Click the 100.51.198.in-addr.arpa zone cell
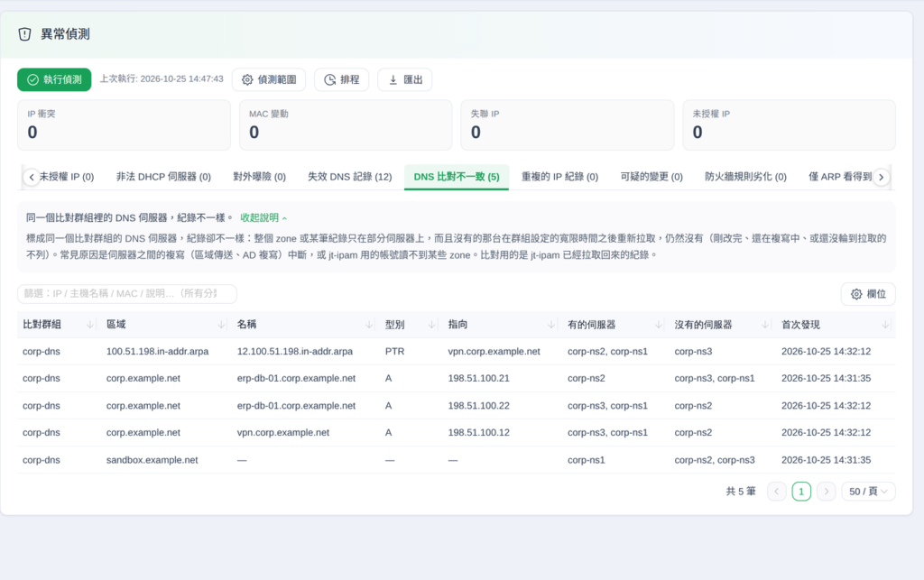The width and height of the screenshot is (924, 580). (x=157, y=352)
